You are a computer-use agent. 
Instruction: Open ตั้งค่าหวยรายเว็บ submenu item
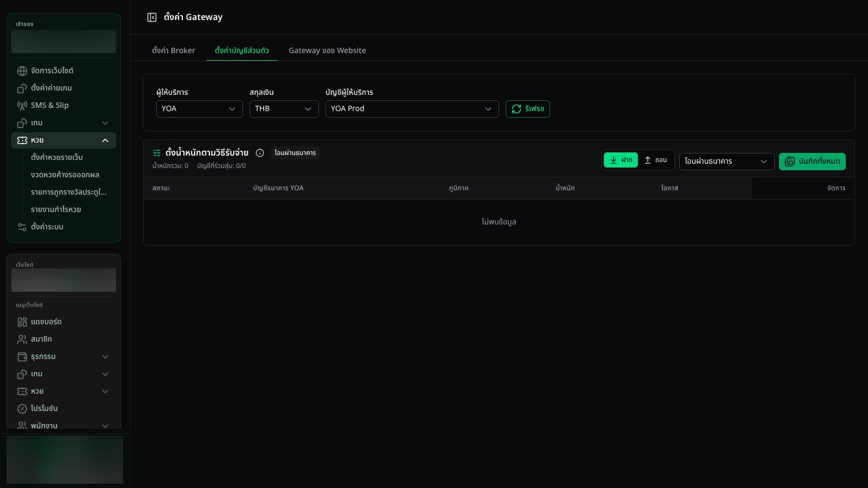57,157
